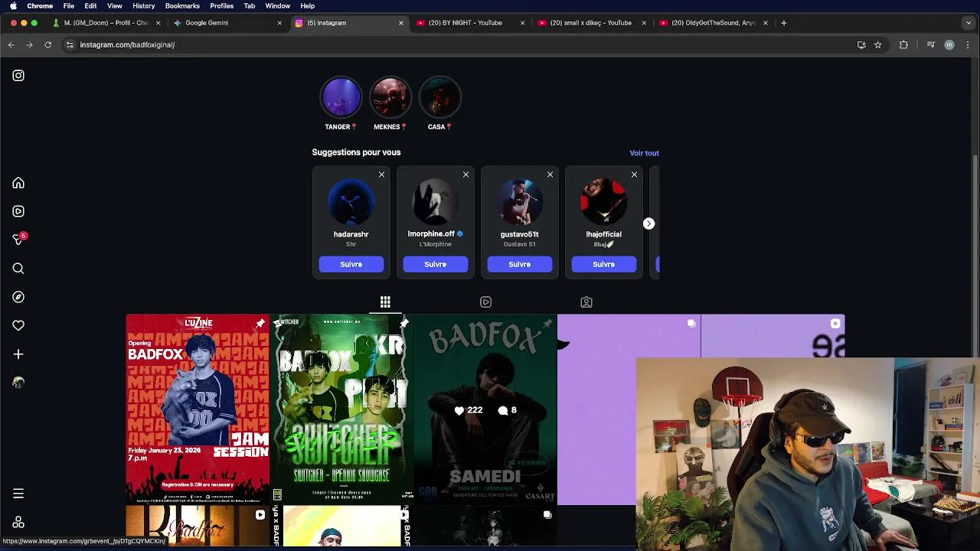The width and height of the screenshot is (980, 551).
Task: Open Bookmarks menu in menu bar
Action: coord(182,6)
